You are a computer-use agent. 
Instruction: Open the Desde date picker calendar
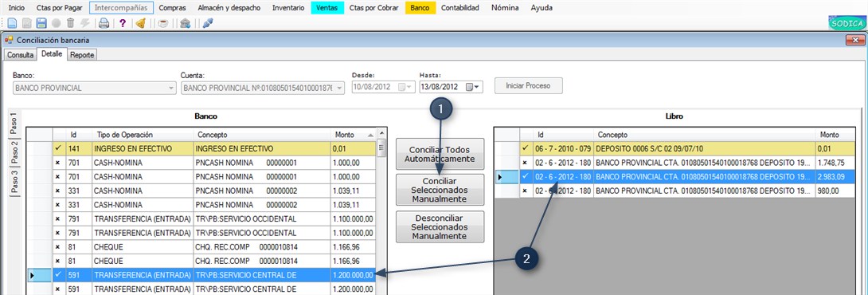tap(405, 87)
